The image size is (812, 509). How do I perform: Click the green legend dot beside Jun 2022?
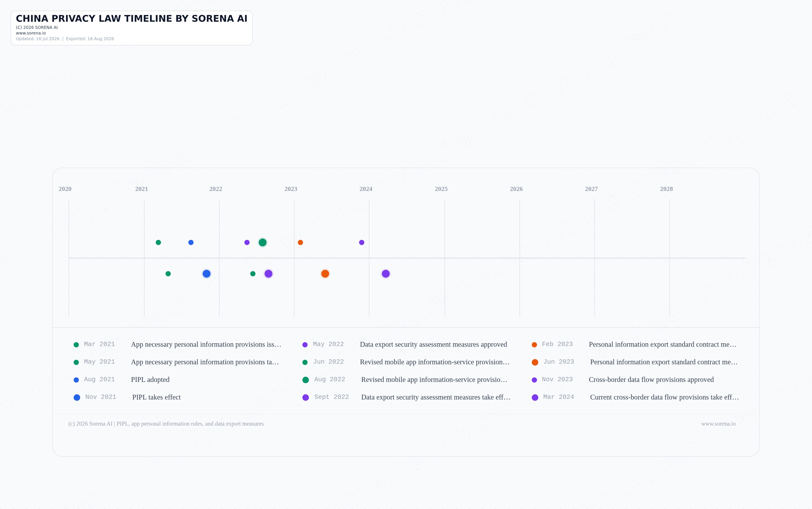(x=305, y=362)
